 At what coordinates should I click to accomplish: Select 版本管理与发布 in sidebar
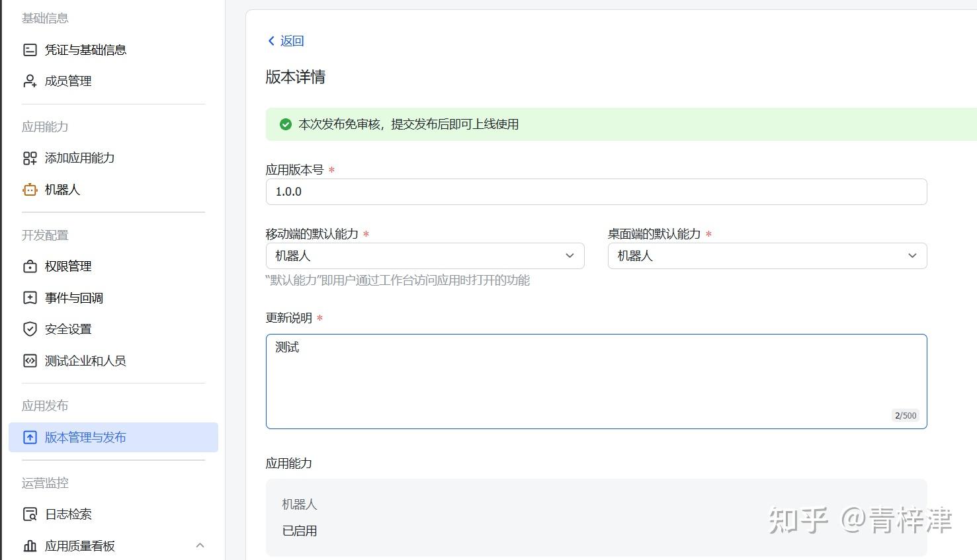click(x=113, y=438)
